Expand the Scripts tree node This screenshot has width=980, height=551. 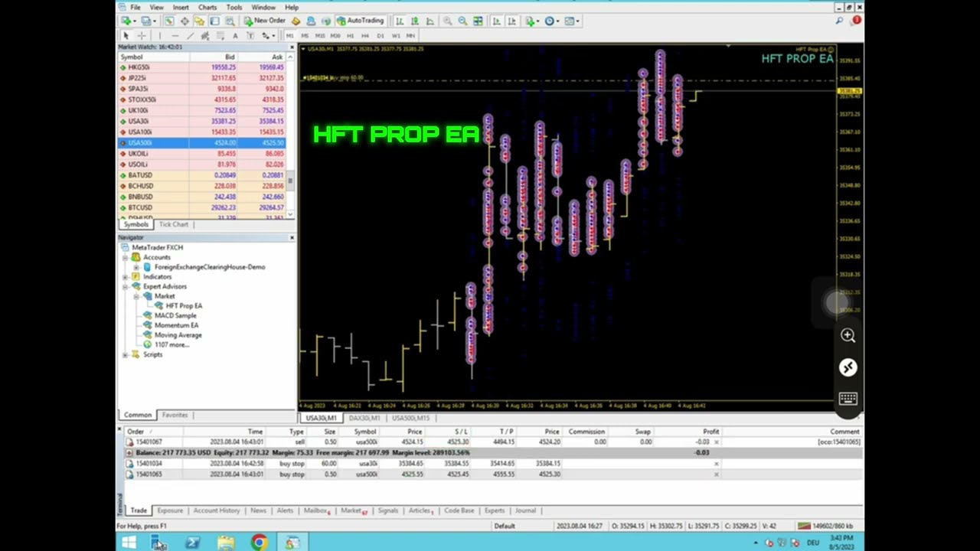[126, 354]
